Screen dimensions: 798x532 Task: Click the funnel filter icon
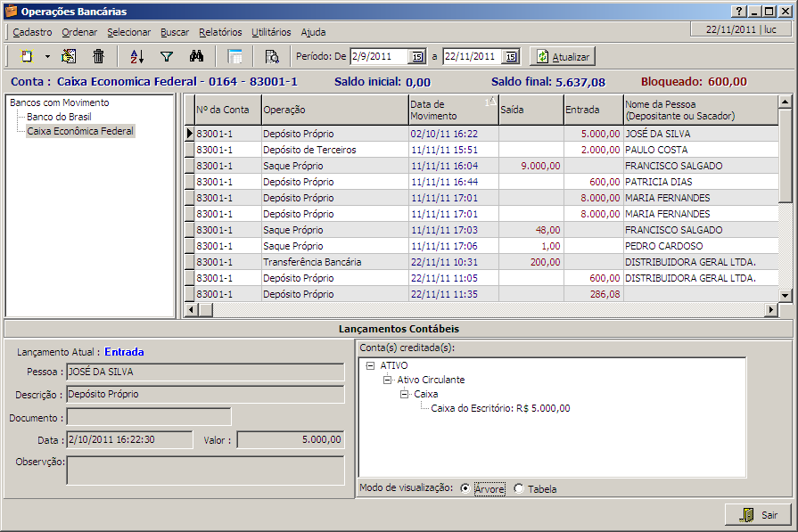(x=166, y=56)
